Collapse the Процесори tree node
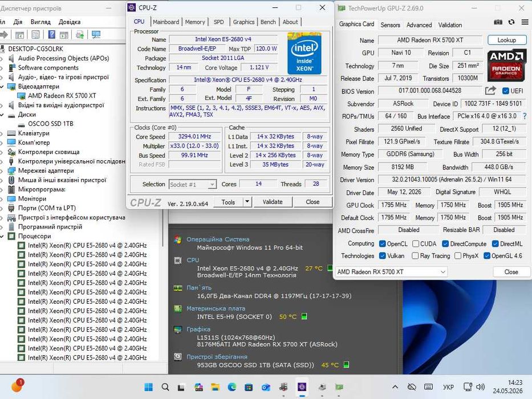 coord(2,236)
